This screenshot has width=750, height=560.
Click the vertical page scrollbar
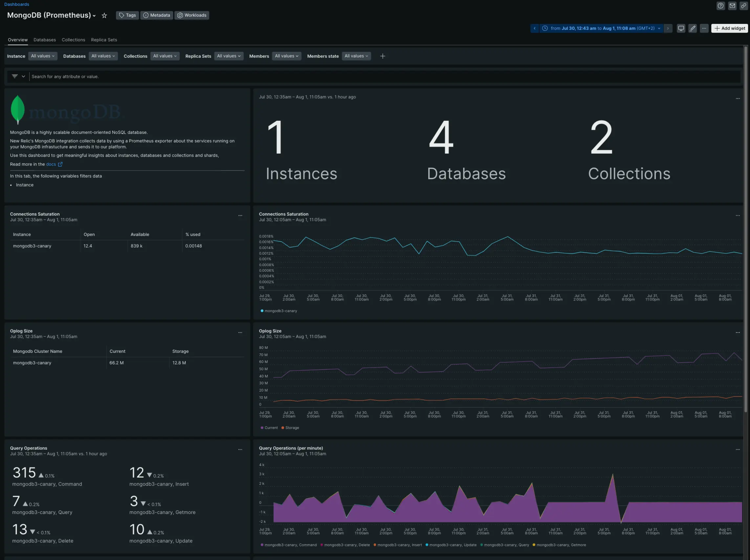[746, 229]
